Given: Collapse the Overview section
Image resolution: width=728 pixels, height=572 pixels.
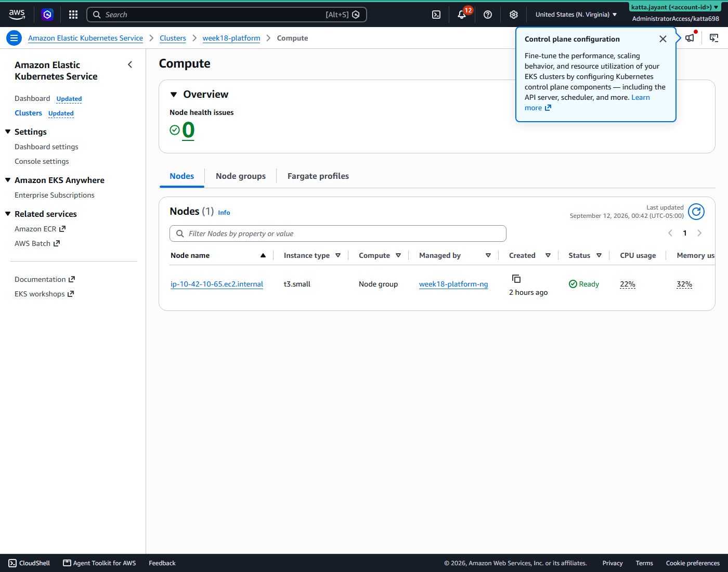Looking at the screenshot, I should pos(174,95).
